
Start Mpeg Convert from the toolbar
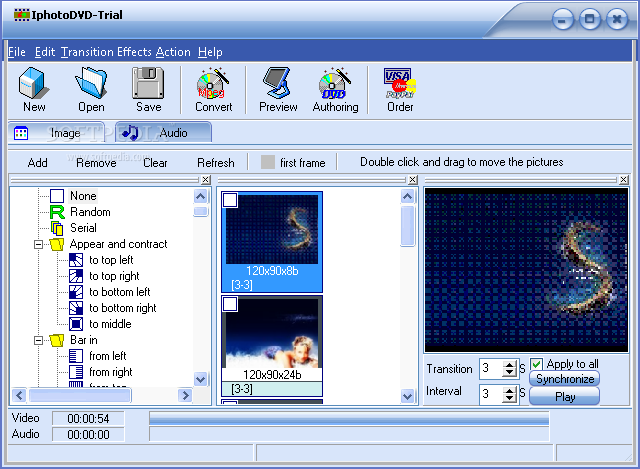[213, 84]
